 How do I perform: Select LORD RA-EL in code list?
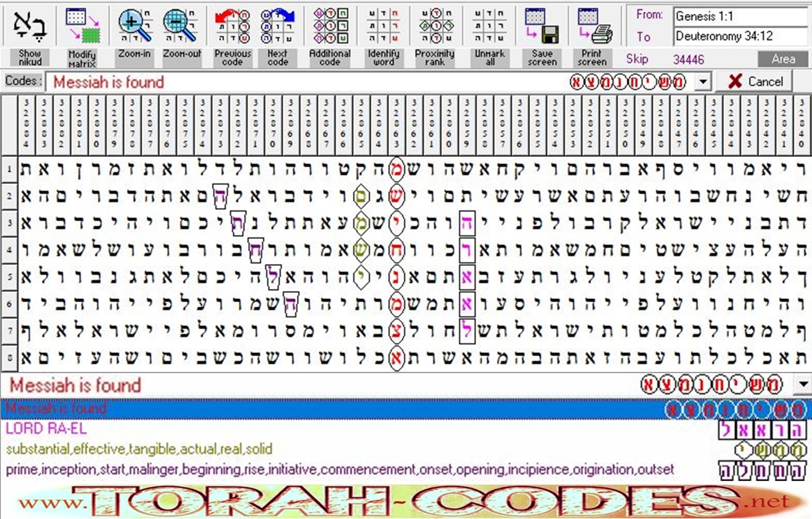(46, 429)
